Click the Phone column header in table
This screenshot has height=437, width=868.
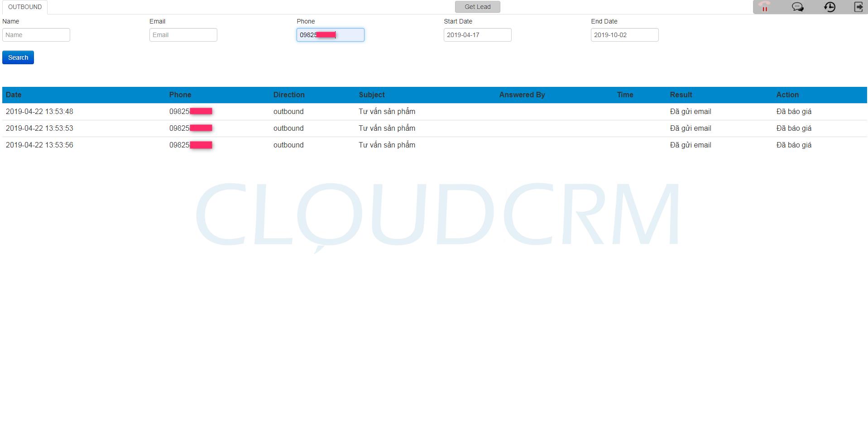click(x=180, y=95)
